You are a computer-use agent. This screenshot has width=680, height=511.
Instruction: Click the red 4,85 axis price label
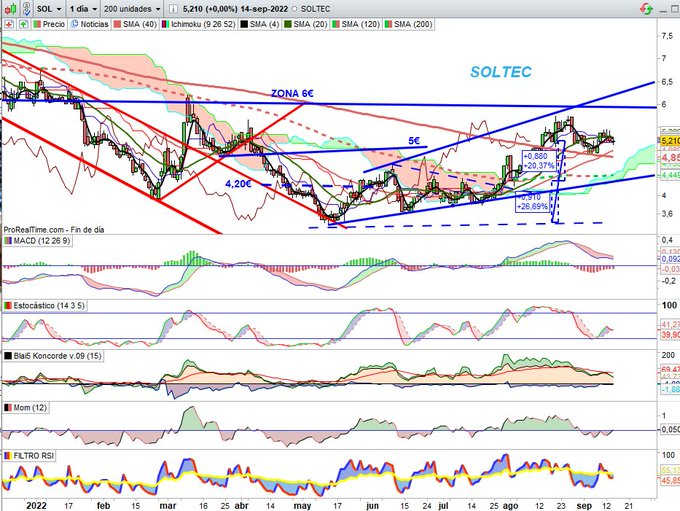click(x=670, y=157)
